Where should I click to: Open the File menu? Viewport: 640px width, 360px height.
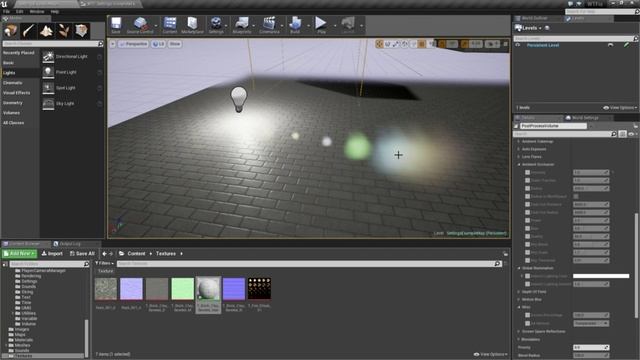coord(6,11)
